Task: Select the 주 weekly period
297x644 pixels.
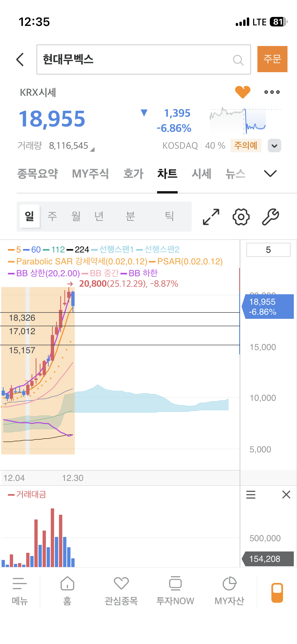Action: tap(52, 216)
